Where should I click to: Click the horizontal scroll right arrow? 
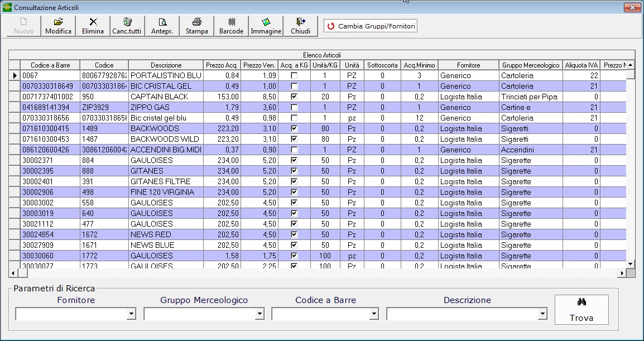pos(622,273)
